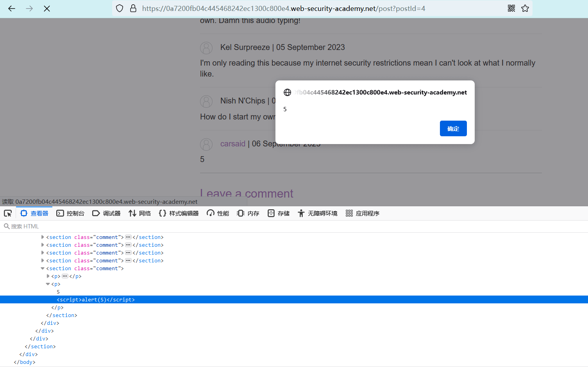Screen dimensions: 588x367
Task: Click the Nish N'Chips comment name
Action: tap(243, 101)
